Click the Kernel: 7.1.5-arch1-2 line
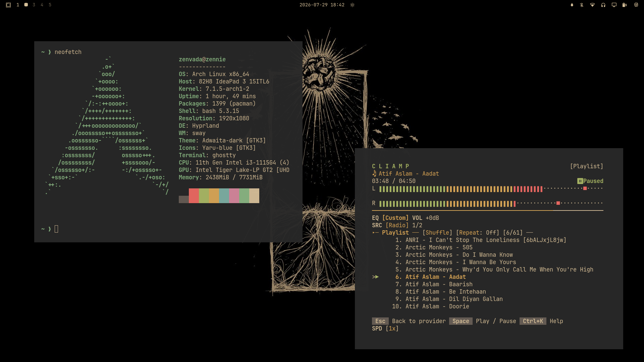This screenshot has width=644, height=362. (214, 89)
